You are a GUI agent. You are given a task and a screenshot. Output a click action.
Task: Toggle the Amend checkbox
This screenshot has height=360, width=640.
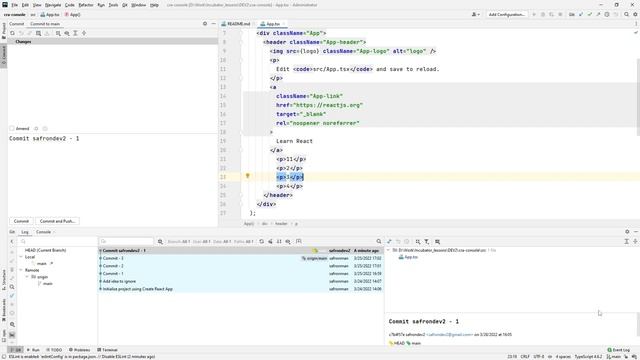(x=12, y=129)
